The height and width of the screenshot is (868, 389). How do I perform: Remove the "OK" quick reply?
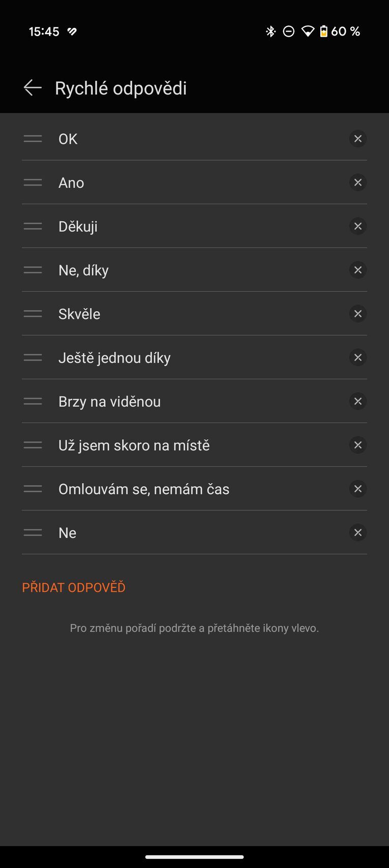(x=358, y=139)
